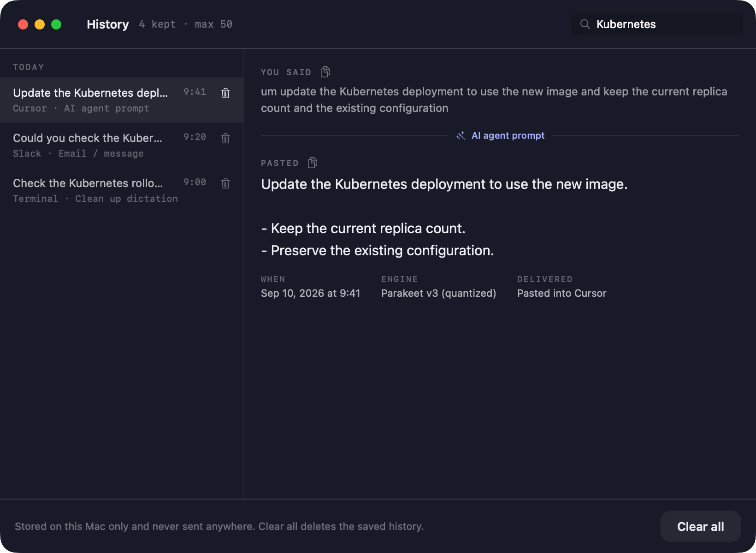This screenshot has width=756, height=553.
Task: Click the TODAY section header
Action: pos(29,67)
